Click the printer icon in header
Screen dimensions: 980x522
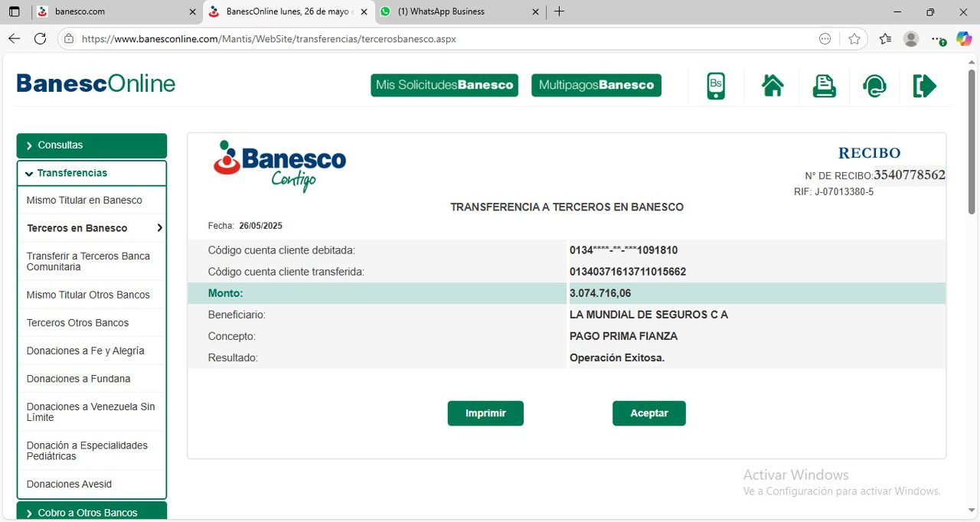[824, 86]
